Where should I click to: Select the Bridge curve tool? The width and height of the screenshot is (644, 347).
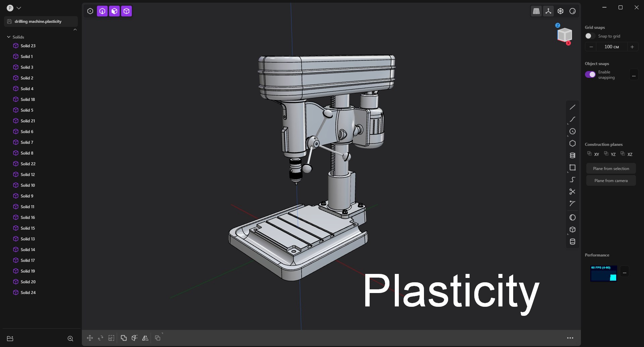coord(573,180)
